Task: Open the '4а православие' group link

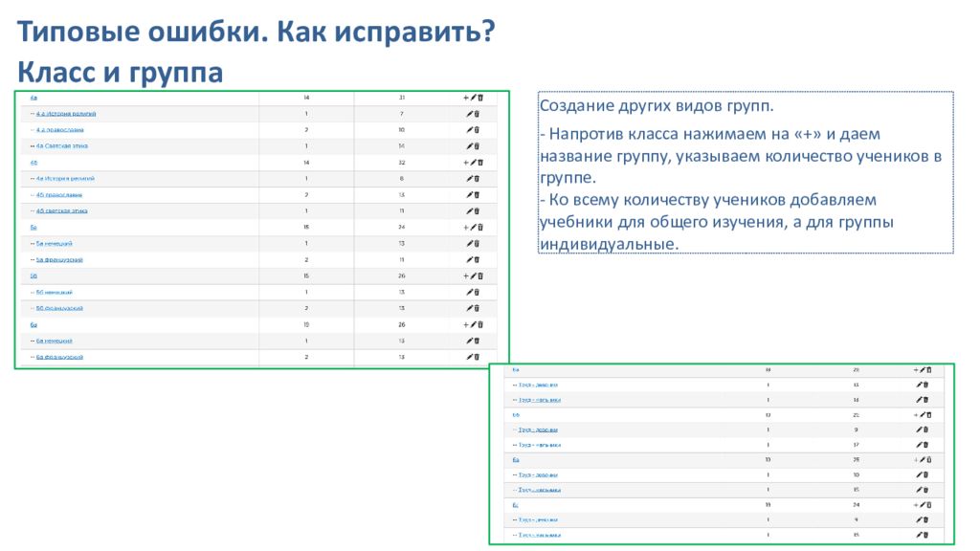Action: click(59, 130)
